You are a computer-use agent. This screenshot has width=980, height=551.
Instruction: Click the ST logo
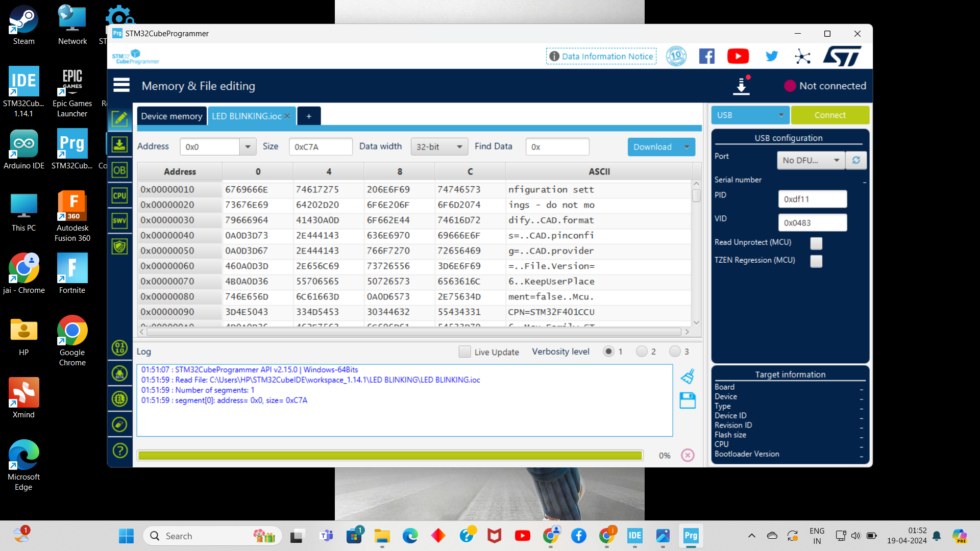point(842,56)
